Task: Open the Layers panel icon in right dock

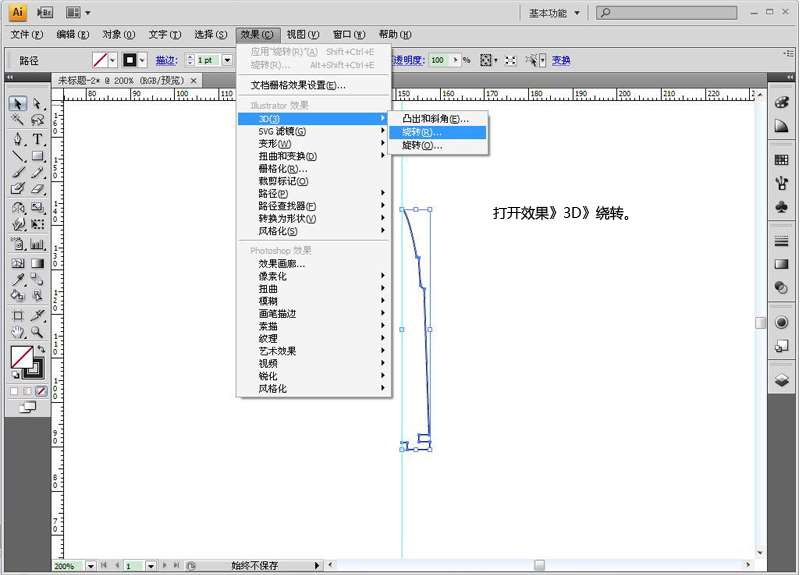Action: point(781,380)
